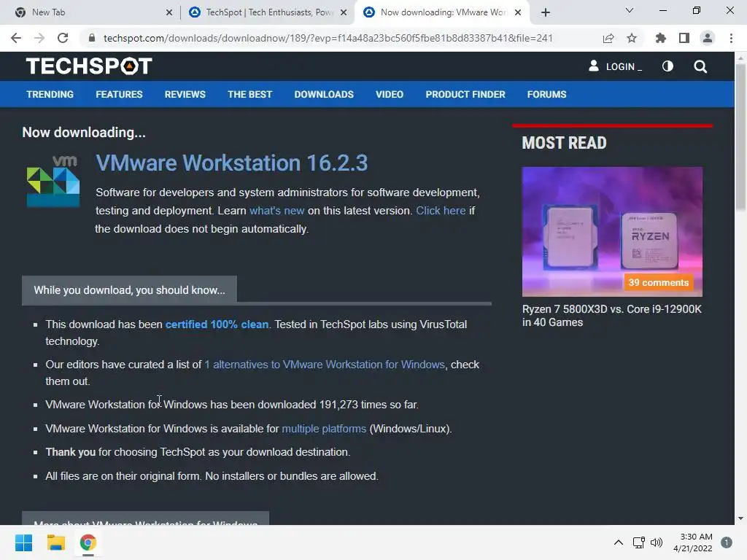Screen dimensions: 747x560
Task: Use Click here to start download
Action: (x=441, y=211)
